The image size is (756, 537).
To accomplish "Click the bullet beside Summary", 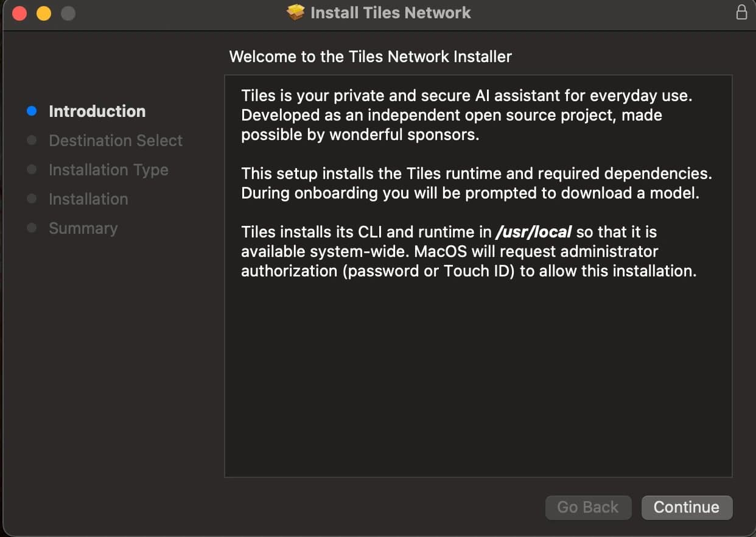I will pyautogui.click(x=32, y=228).
